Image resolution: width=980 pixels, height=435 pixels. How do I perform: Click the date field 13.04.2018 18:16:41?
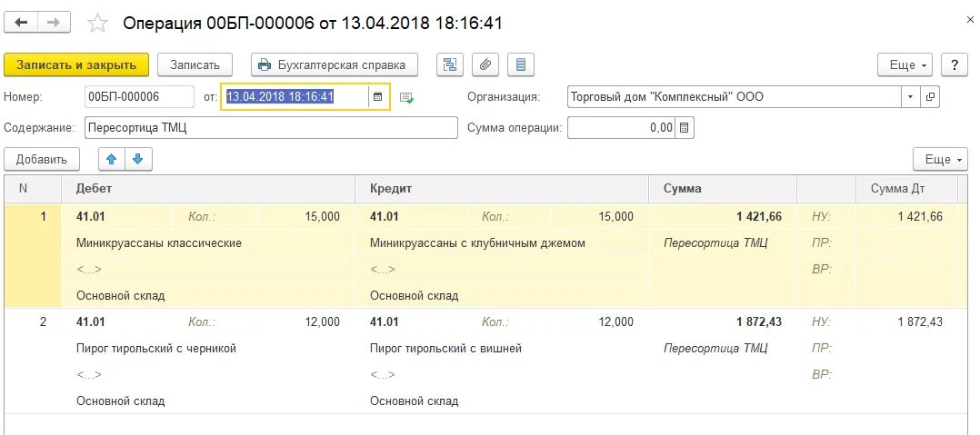pos(295,97)
